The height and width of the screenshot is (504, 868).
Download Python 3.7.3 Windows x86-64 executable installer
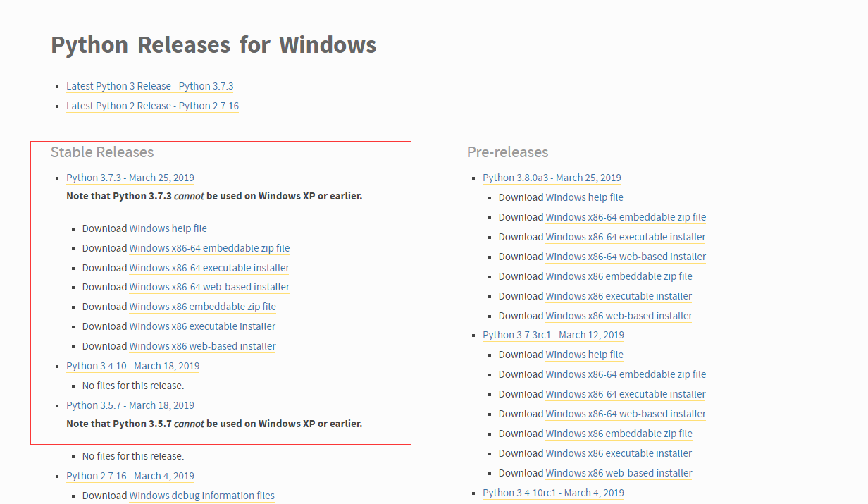(209, 268)
